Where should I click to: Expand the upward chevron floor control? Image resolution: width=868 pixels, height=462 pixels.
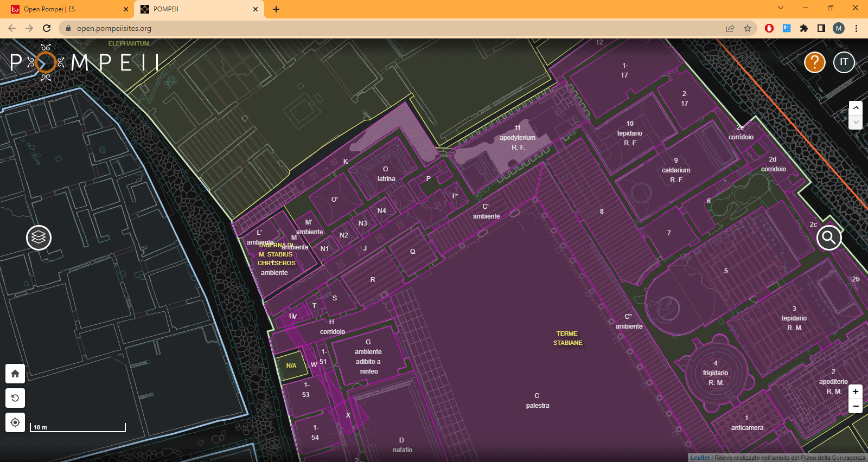pos(855,108)
